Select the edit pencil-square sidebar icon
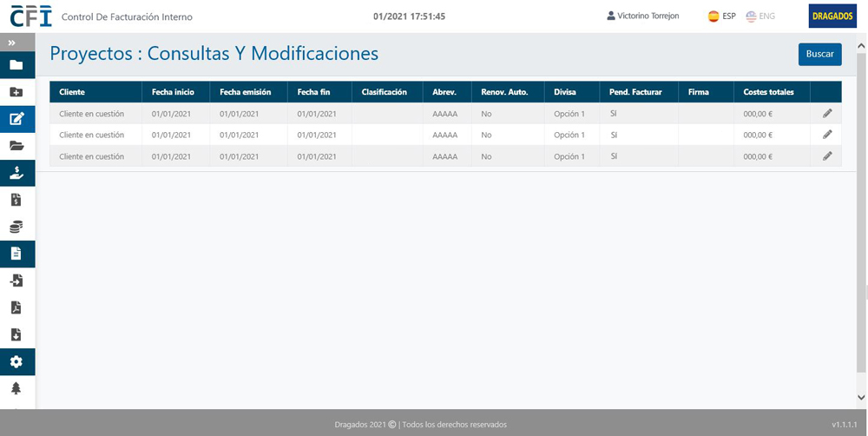 [16, 119]
